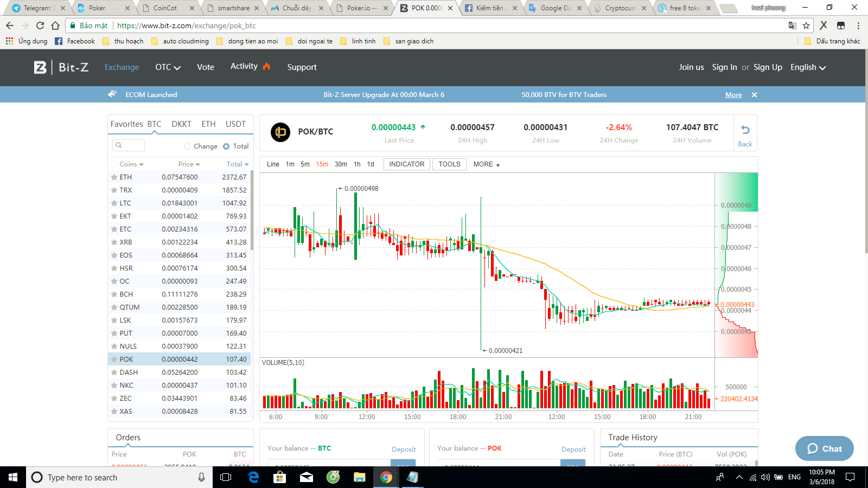Switch to the Favorites tab
Screen dimensions: 868x488
127,124
